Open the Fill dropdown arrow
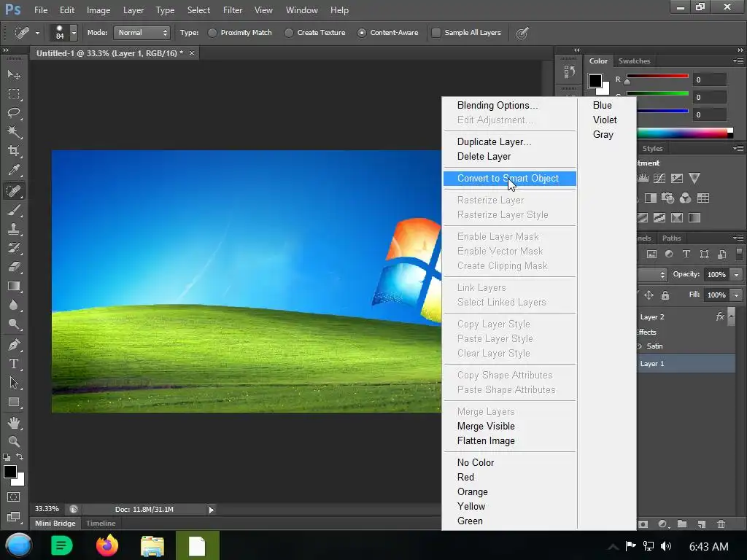This screenshot has width=747, height=560. point(737,295)
